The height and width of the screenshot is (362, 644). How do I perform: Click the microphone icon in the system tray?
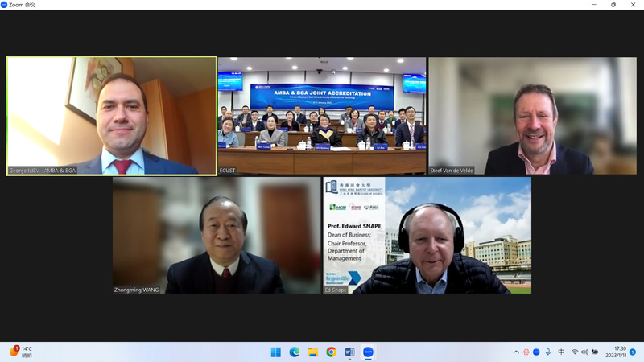548,352
